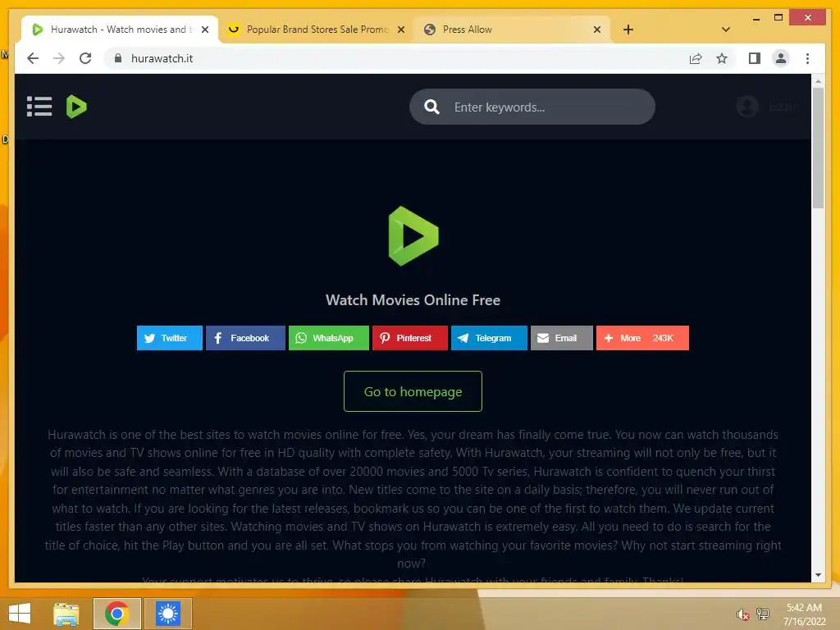This screenshot has height=630, width=840.
Task: Switch to Hurawatch tab
Action: click(119, 30)
